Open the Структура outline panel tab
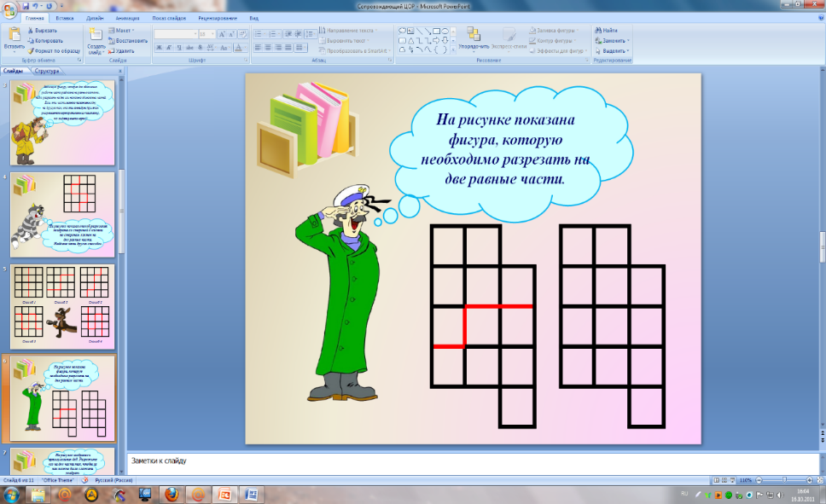The image size is (826, 504). point(47,71)
